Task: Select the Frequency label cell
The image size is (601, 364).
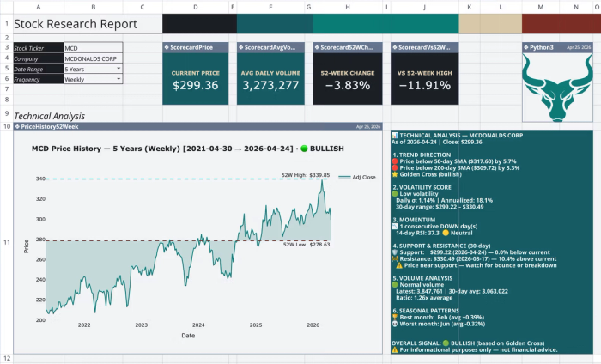Action: (39, 79)
